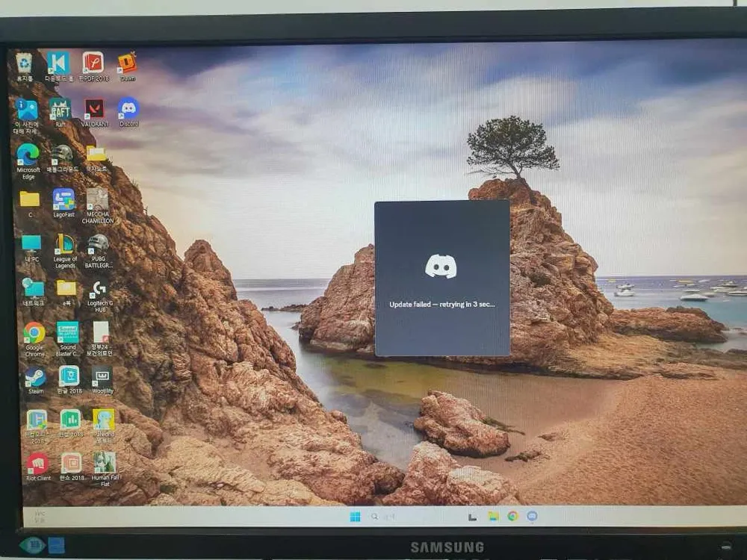Select the LagoFast desktop shortcut
747x560 pixels.
click(63, 203)
